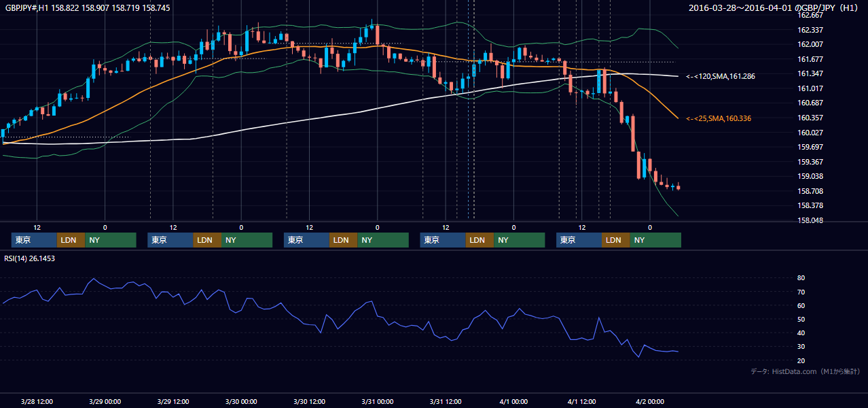Click the RSI scale value 30
Viewport: 868px width, 408px height.
click(801, 346)
